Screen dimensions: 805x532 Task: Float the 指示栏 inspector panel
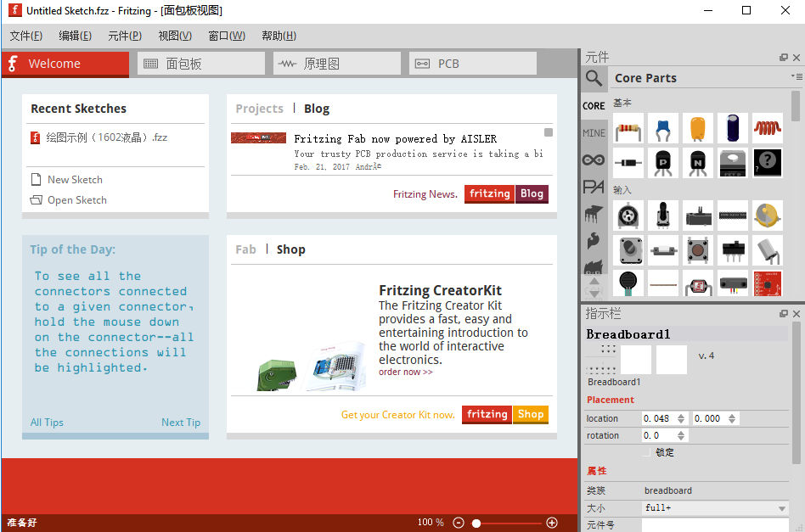tap(784, 313)
